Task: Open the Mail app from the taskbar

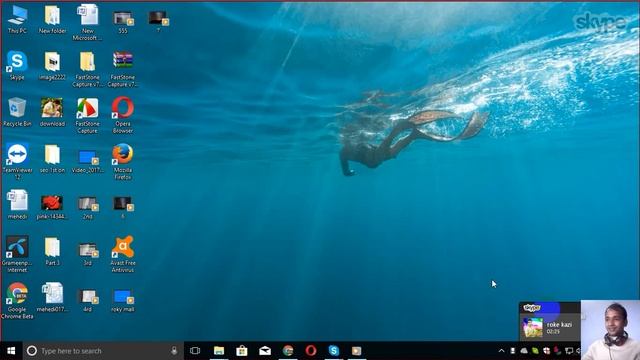Action: point(265,351)
